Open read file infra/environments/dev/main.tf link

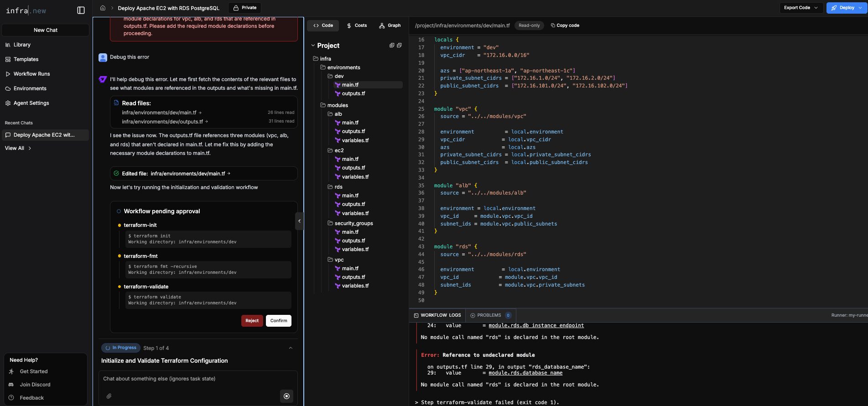tap(161, 113)
